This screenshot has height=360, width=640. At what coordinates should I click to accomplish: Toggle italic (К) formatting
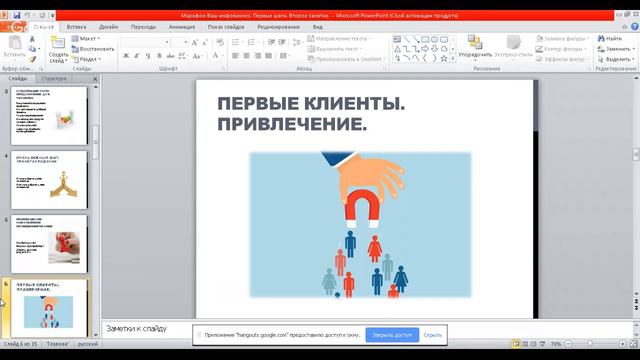(137, 56)
